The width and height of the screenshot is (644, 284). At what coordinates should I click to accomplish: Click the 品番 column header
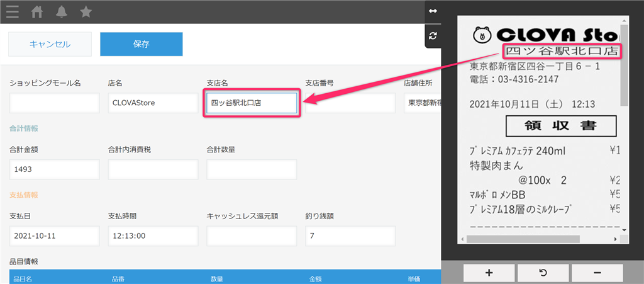(x=118, y=279)
